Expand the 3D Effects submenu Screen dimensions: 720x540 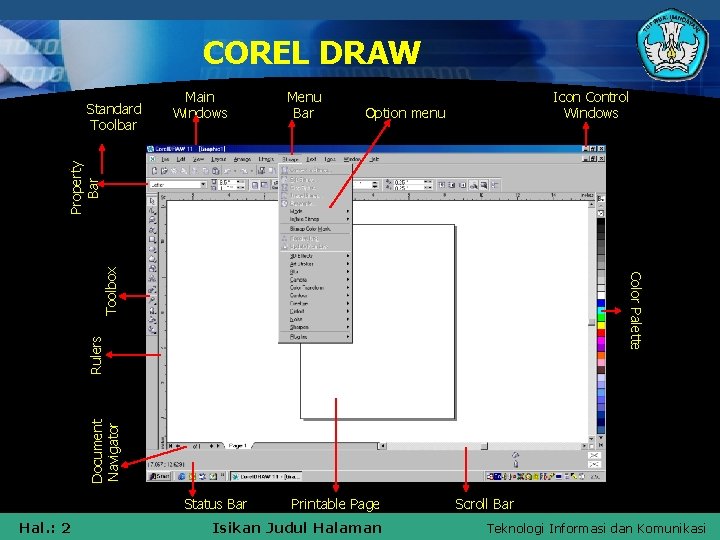pyautogui.click(x=315, y=256)
